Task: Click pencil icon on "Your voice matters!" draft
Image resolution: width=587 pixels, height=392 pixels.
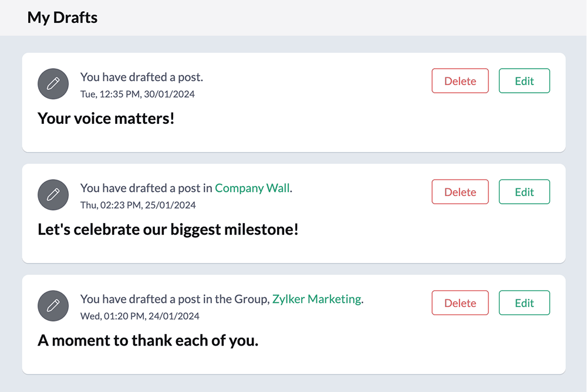Action: (x=53, y=84)
